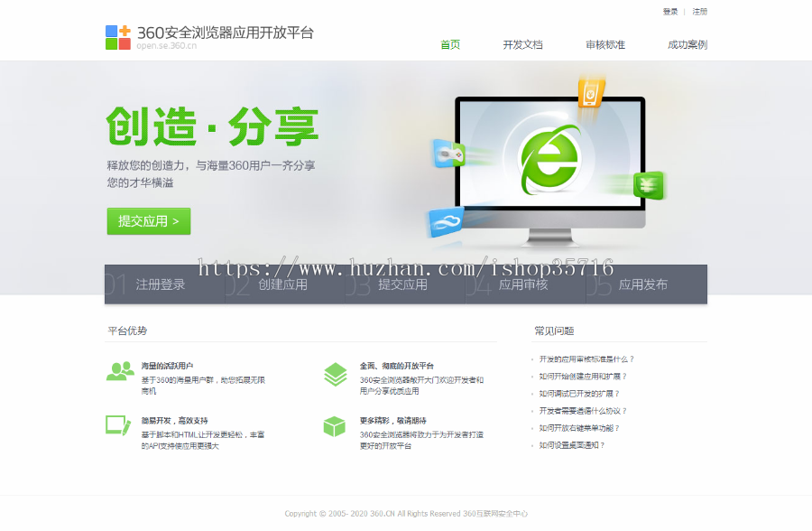812x531 pixels.
Task: Click the 注册登录 step in the process bar
Action: click(158, 283)
